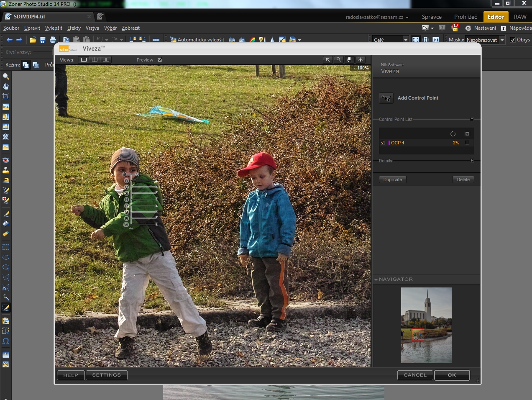532x400 pixels.
Task: Switch to the Správce tab
Action: tap(432, 17)
